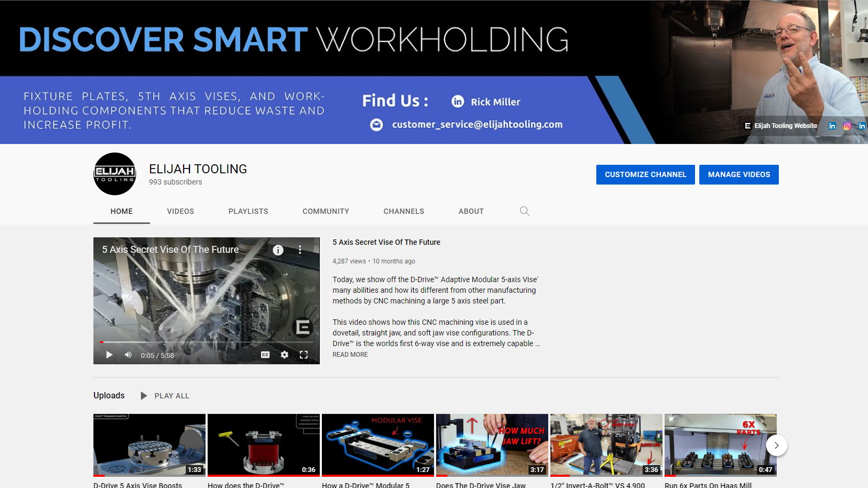Image resolution: width=868 pixels, height=488 pixels.
Task: Play the featured video with play icon
Action: pyautogui.click(x=109, y=355)
